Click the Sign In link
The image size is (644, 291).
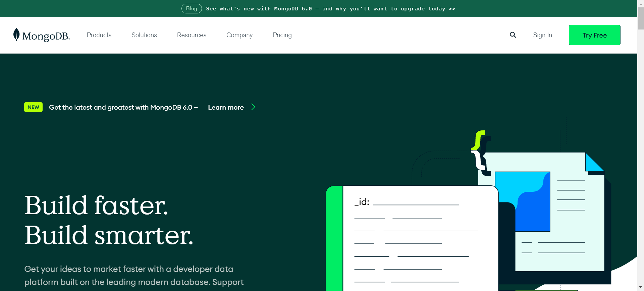542,35
